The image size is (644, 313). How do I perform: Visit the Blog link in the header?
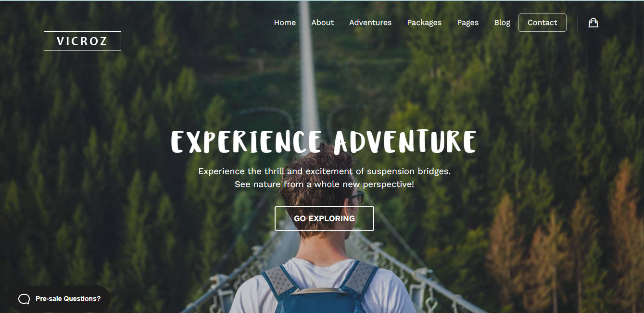[502, 23]
